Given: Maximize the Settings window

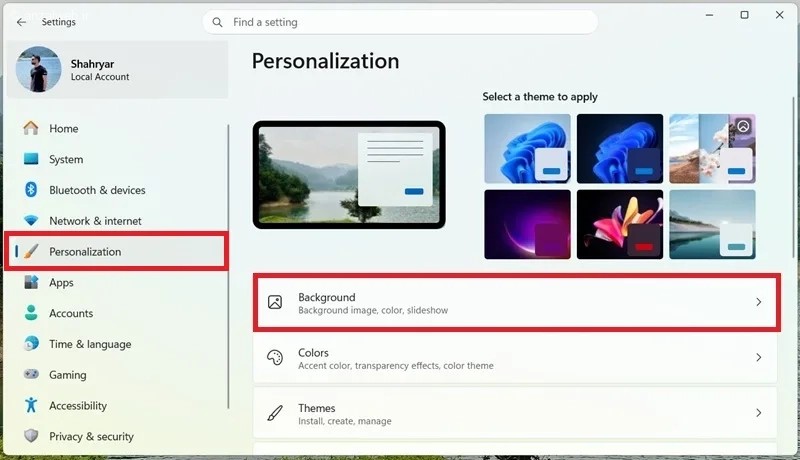Looking at the screenshot, I should [x=744, y=15].
